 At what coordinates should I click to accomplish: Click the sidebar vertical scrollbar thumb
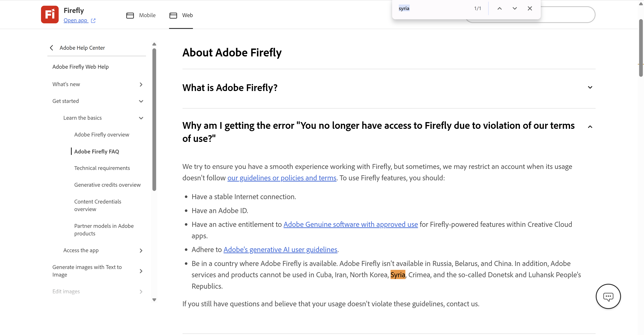click(x=154, y=120)
